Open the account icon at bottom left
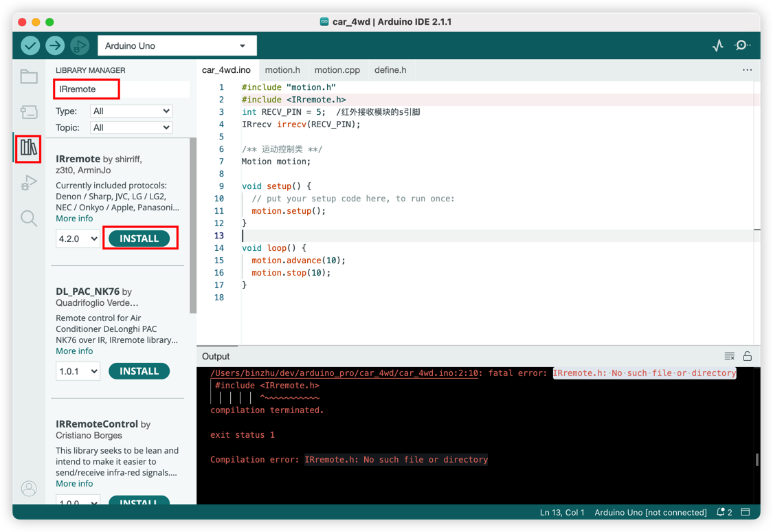 click(28, 489)
